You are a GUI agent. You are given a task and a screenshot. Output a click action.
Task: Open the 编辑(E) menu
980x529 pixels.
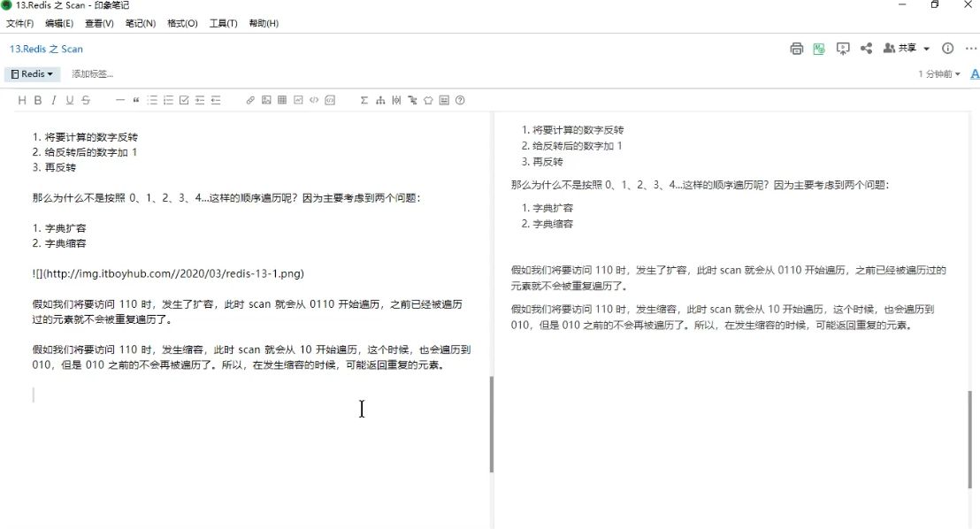(x=58, y=23)
